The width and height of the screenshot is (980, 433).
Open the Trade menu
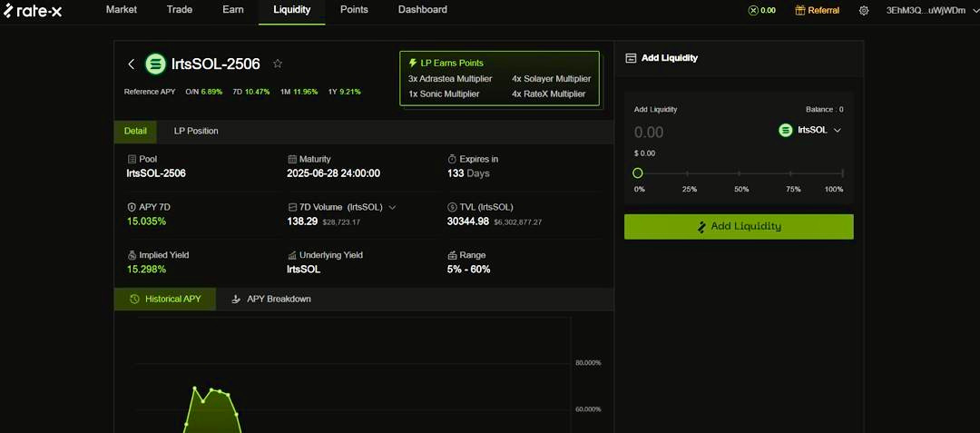point(180,10)
